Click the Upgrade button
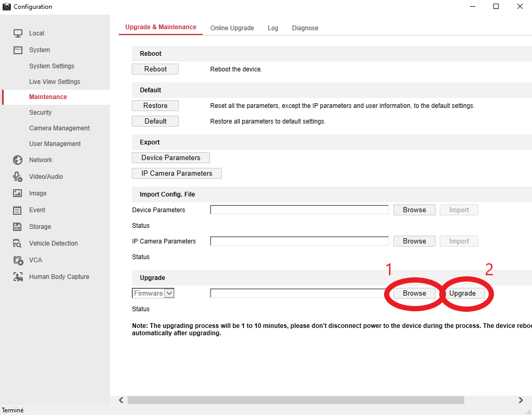 pyautogui.click(x=463, y=293)
